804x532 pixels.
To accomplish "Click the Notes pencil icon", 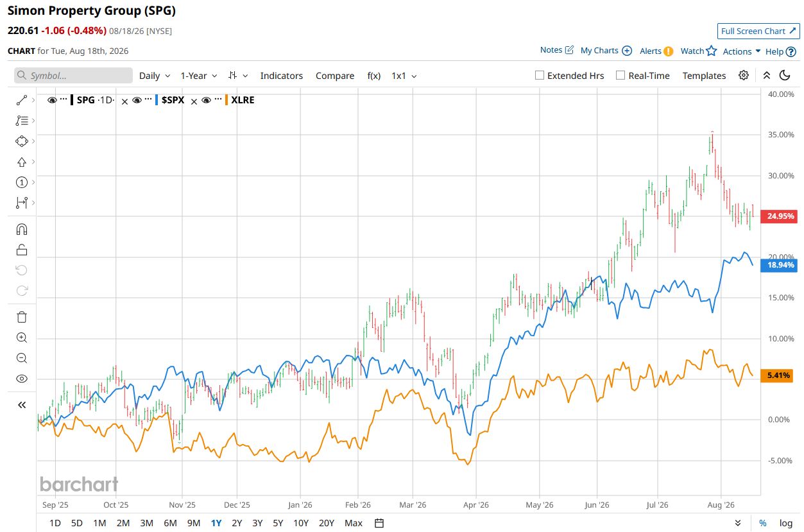I will (x=569, y=50).
